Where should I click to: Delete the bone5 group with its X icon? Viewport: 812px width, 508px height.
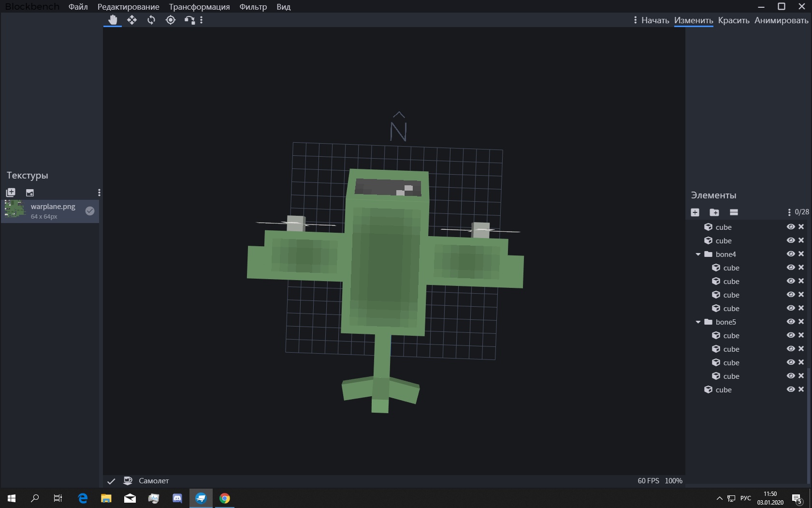coord(801,321)
